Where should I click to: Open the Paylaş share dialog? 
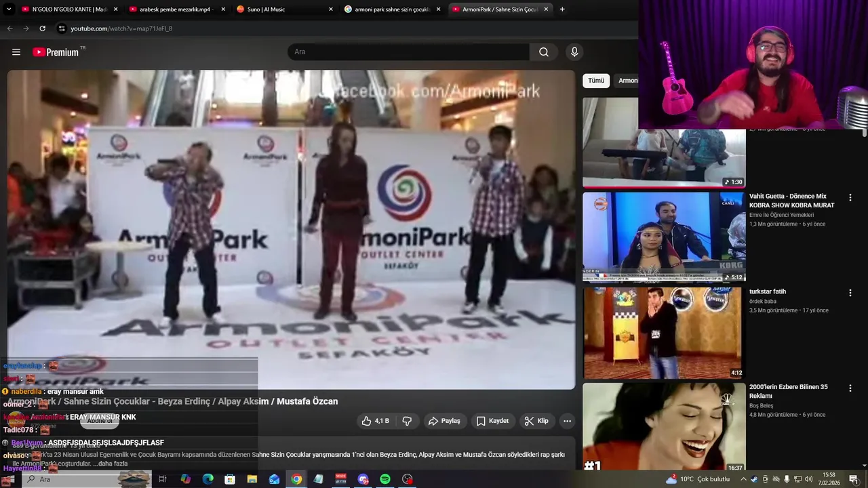click(444, 421)
